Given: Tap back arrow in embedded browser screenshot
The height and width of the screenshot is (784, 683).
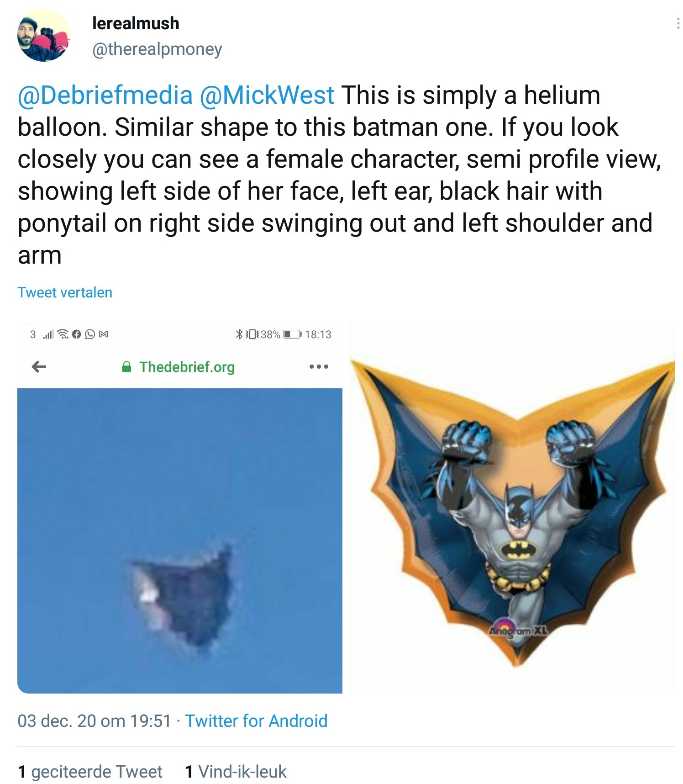Looking at the screenshot, I should click(x=39, y=366).
